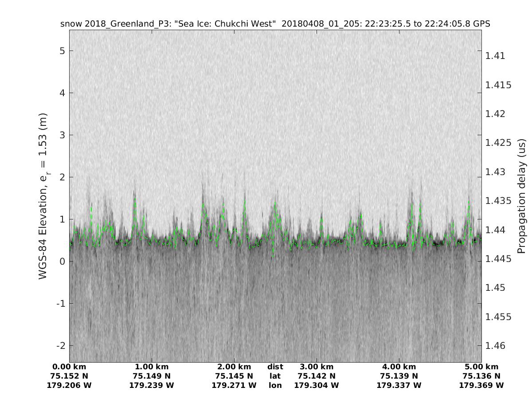Image resolution: width=532 pixels, height=399 pixels.
Task: Click the Propagation delay axis label
Action: click(x=521, y=196)
